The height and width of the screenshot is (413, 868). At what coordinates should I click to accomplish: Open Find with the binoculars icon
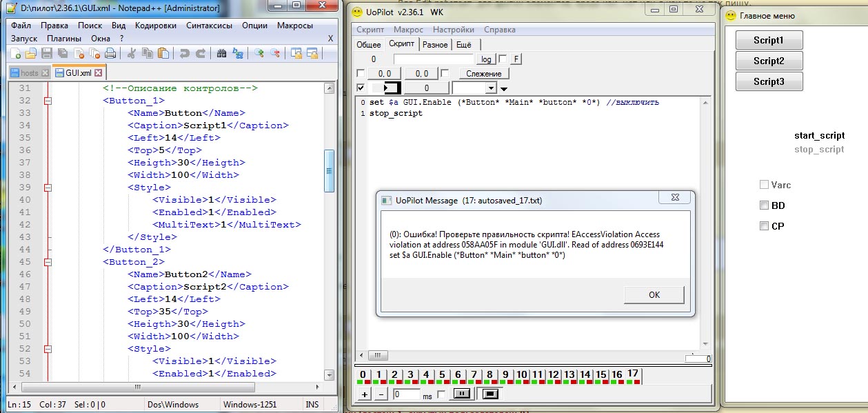[221, 53]
